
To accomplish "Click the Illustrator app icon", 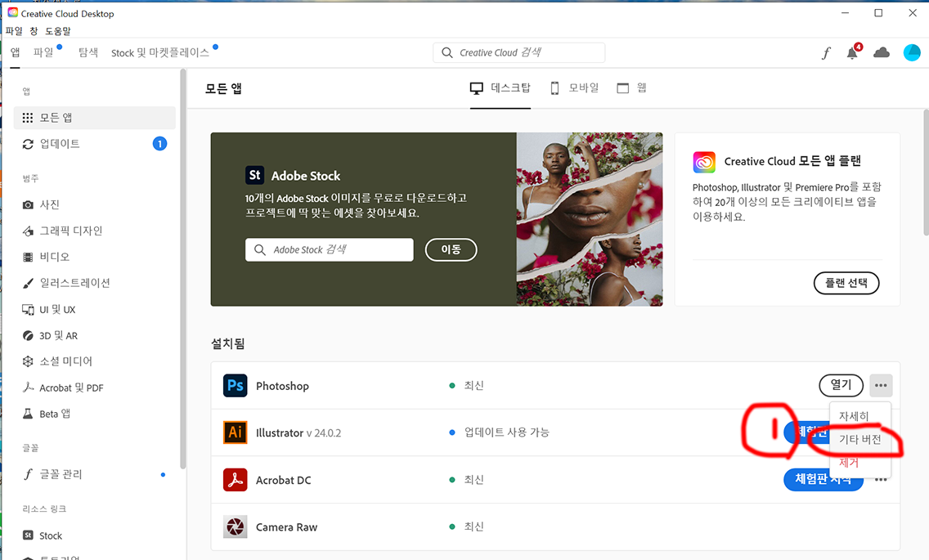I will (x=236, y=432).
